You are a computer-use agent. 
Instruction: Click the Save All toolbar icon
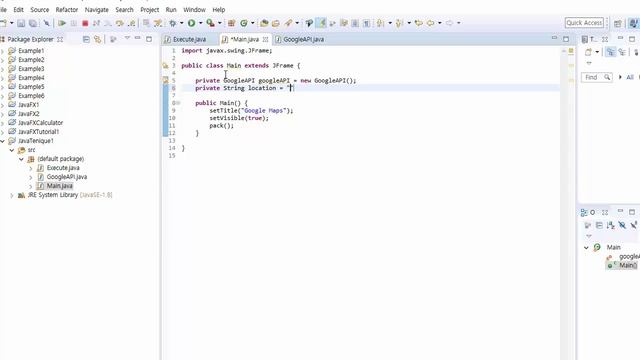33,23
